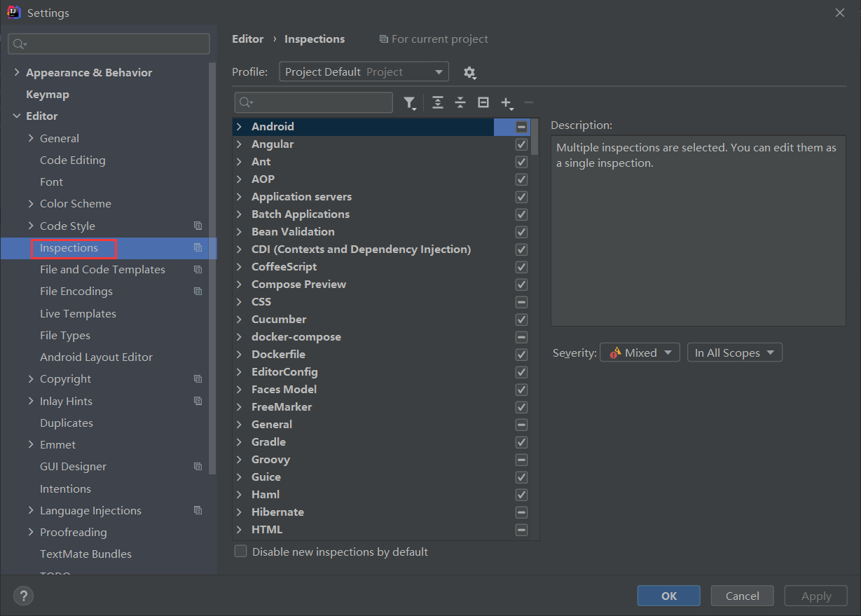This screenshot has height=616, width=861.
Task: Open the Font settings page
Action: 51,182
